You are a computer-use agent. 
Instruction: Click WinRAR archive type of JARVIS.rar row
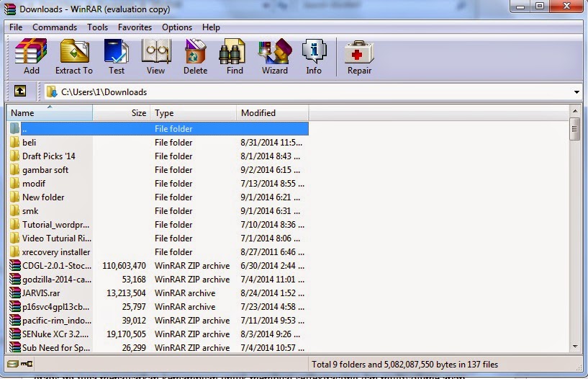[x=185, y=293]
